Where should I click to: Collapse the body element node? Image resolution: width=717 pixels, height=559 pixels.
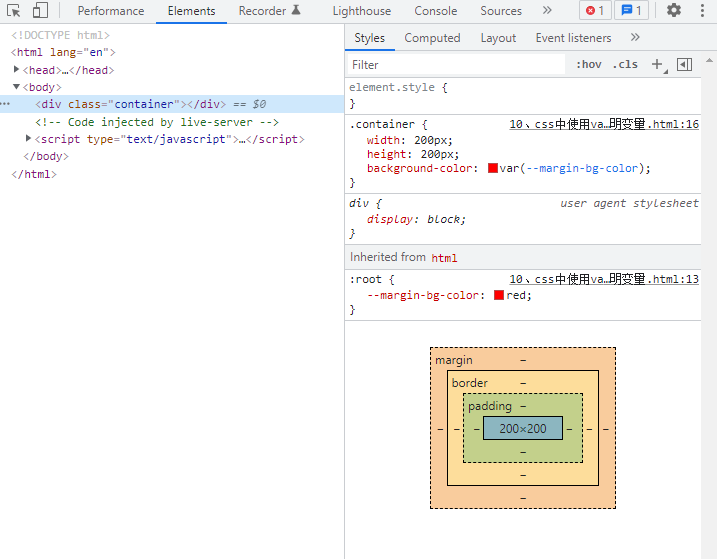(16, 86)
